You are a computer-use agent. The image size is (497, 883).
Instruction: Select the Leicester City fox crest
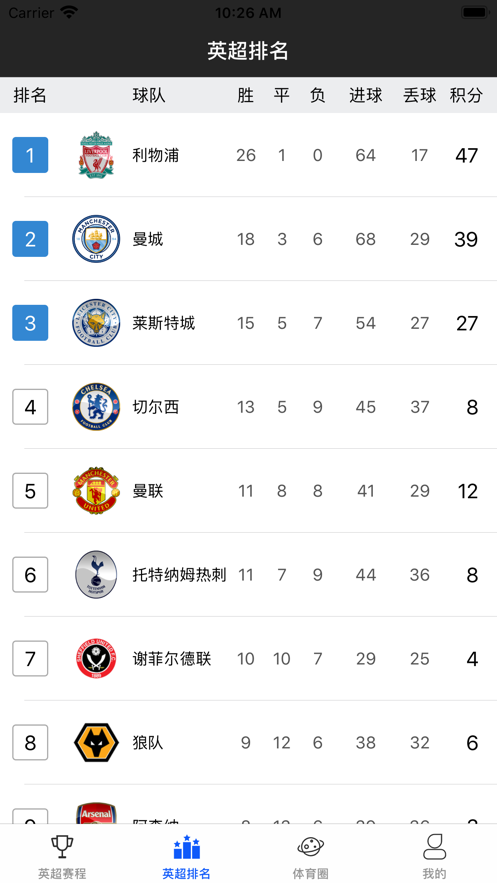(x=96, y=323)
